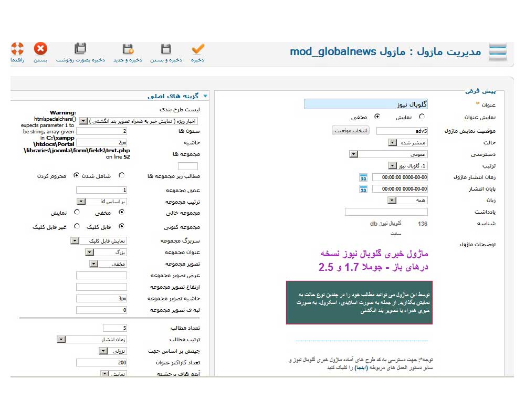The height and width of the screenshot is (420, 525).
Task: Open the Language (زبان) dropdown showing همه
Action: point(392,200)
